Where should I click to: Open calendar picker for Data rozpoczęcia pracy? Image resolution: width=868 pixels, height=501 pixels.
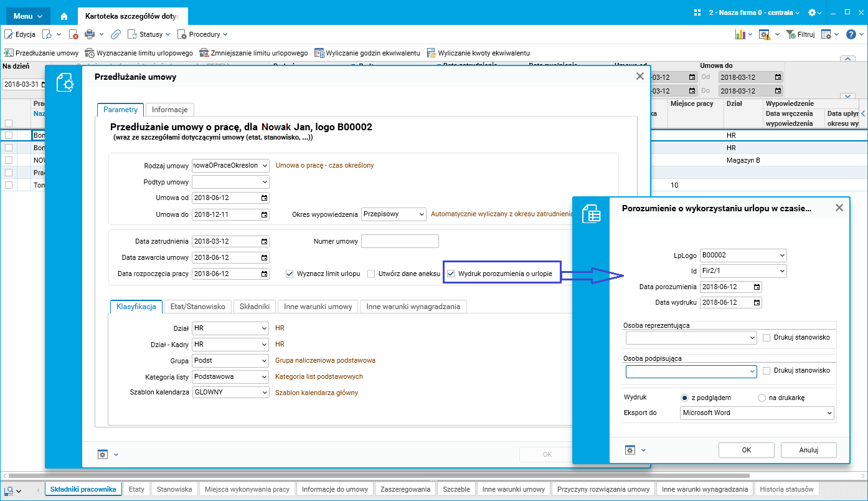(264, 274)
